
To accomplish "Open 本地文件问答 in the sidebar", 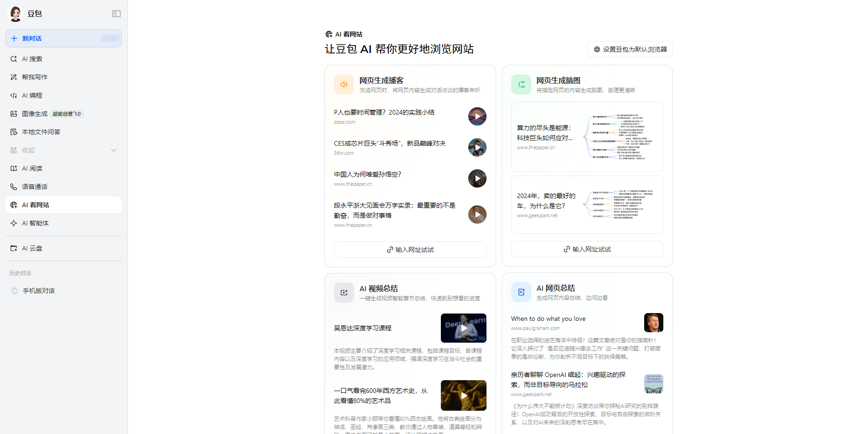I will coord(64,132).
